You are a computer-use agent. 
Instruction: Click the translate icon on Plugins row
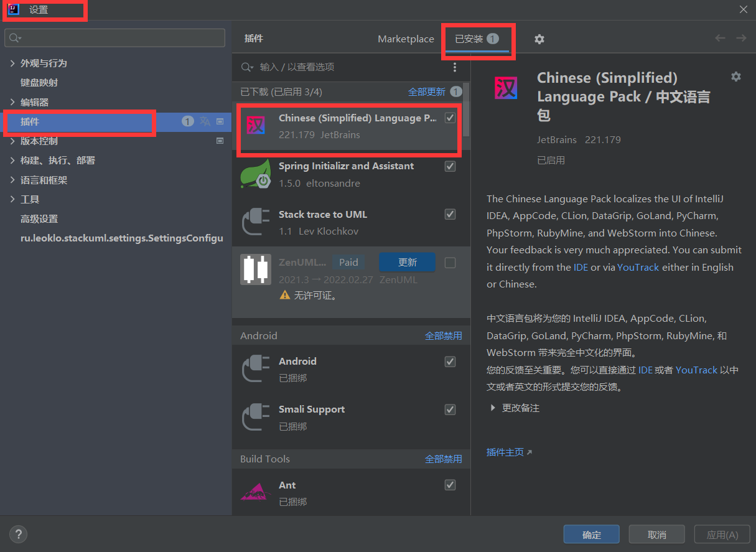205,121
